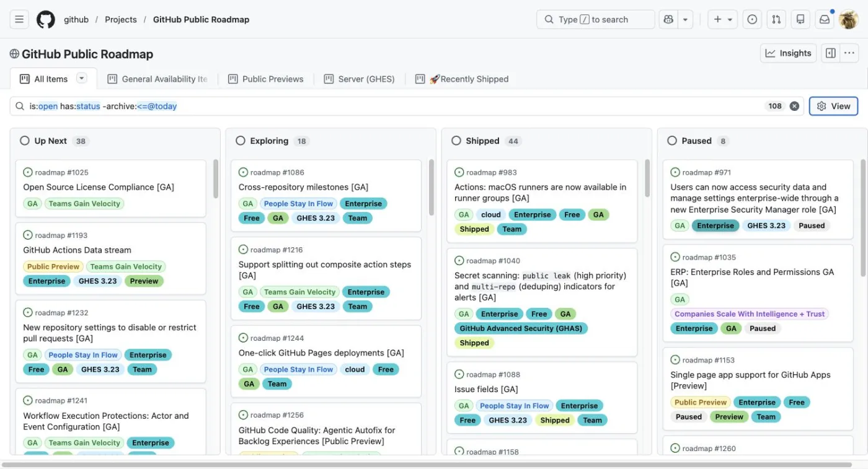
Task: Go to GitHub home via Octocat logo
Action: [x=46, y=19]
